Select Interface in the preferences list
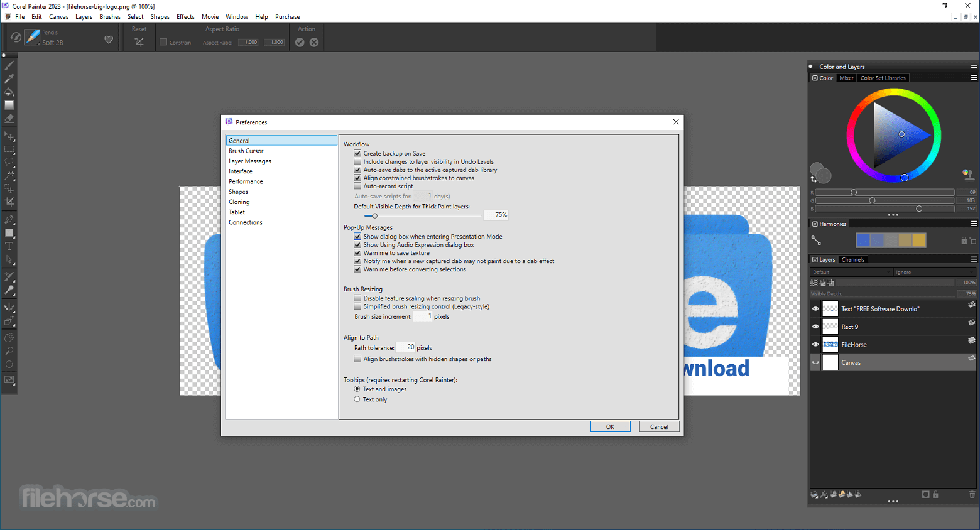This screenshot has height=530, width=980. coord(281,171)
